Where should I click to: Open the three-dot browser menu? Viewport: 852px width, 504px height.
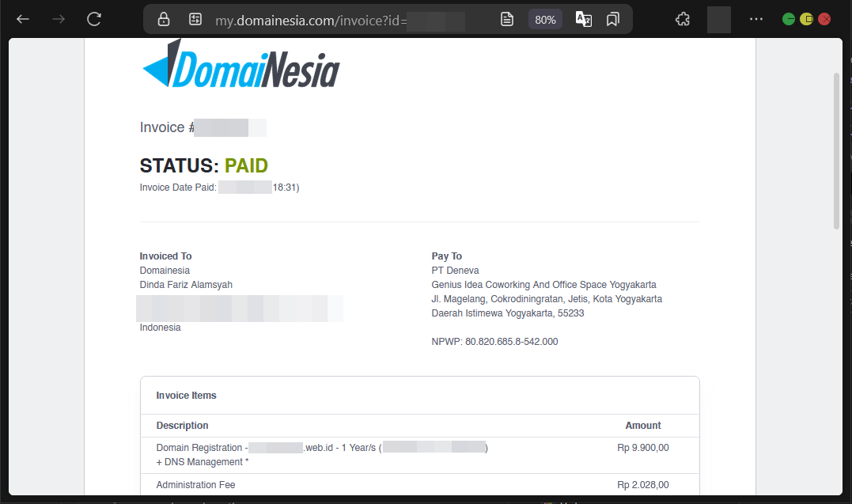click(755, 18)
